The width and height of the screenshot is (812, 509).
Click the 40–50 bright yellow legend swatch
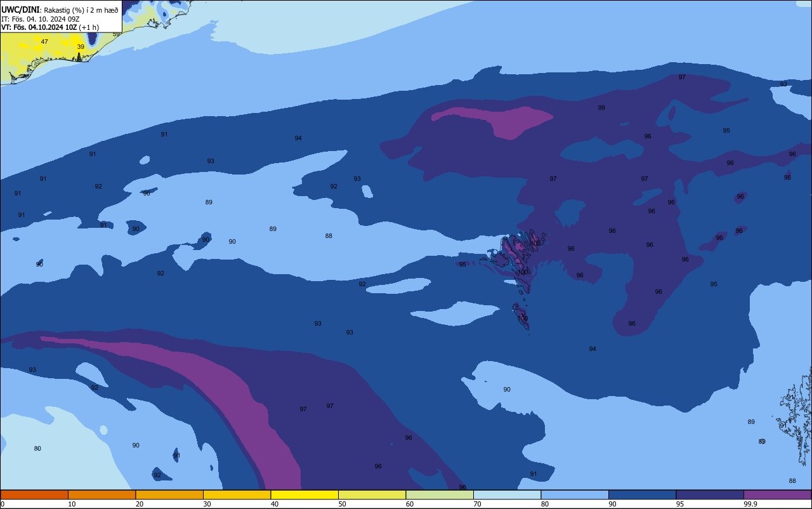point(304,494)
